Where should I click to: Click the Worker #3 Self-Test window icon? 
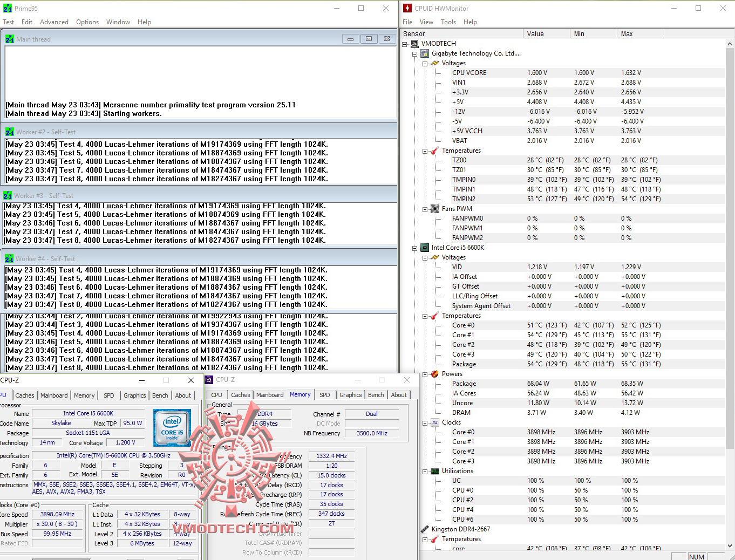[x=8, y=195]
